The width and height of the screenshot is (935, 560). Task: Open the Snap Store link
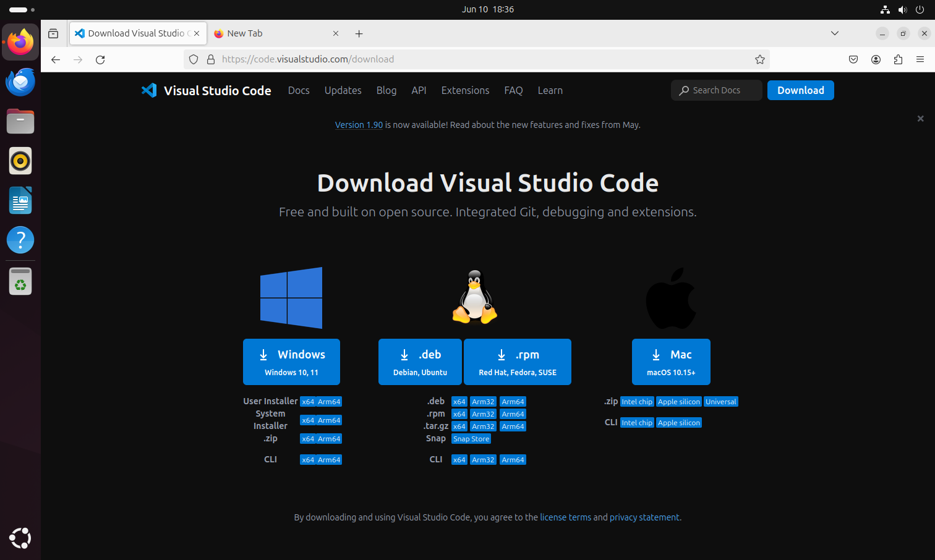pos(471,439)
